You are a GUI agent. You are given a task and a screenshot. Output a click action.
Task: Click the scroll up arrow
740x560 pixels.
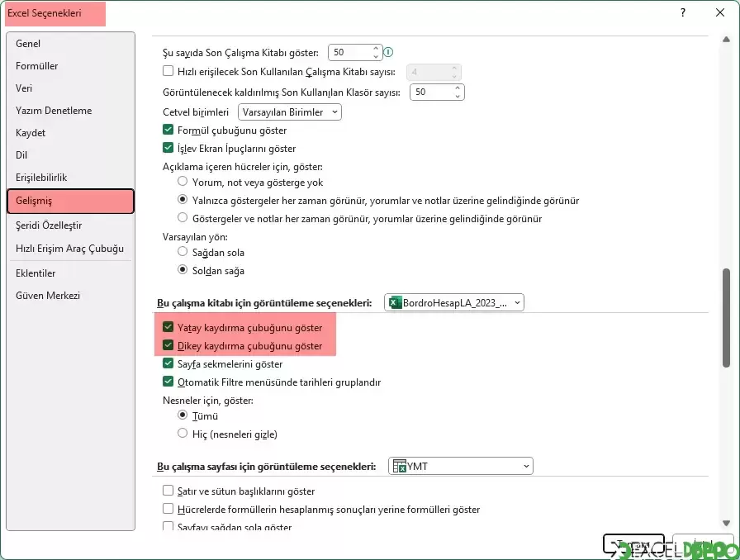[x=726, y=40]
